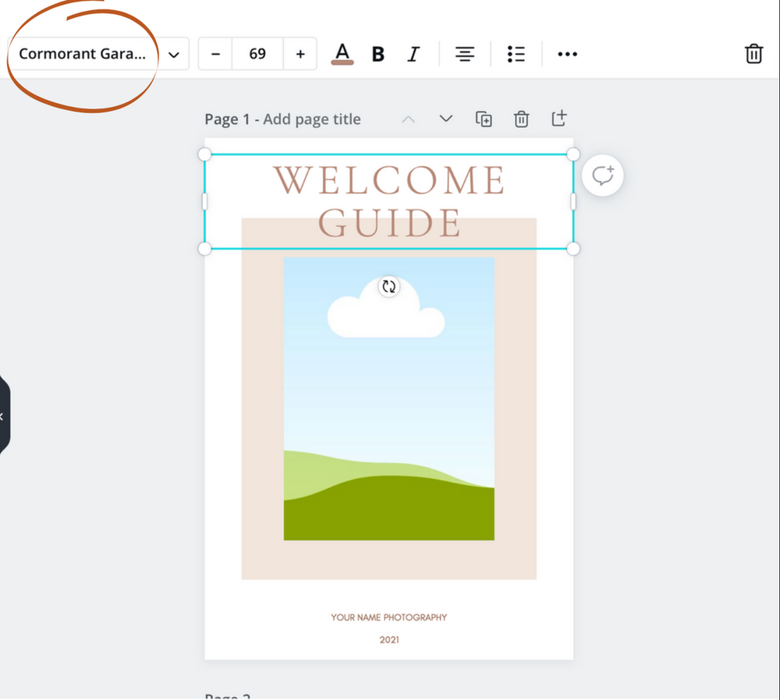Open text alignment options

(x=465, y=54)
